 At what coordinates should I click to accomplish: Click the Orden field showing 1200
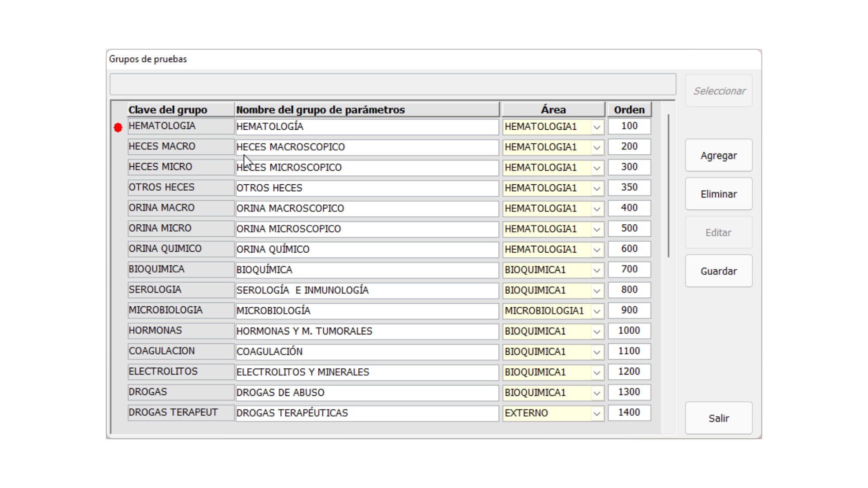tap(629, 372)
